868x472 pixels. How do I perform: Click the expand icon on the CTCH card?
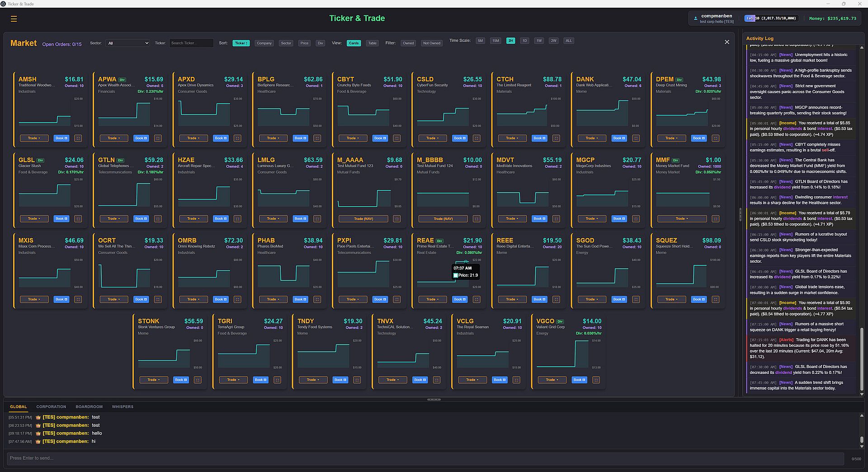pos(556,138)
